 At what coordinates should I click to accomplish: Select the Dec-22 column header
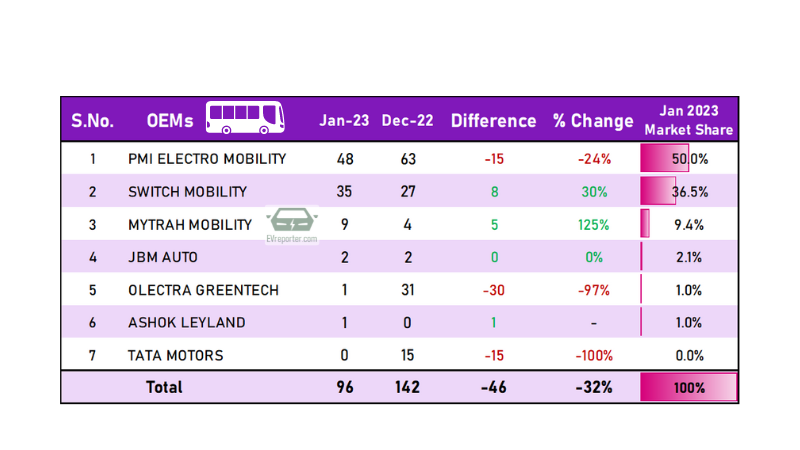(x=407, y=121)
